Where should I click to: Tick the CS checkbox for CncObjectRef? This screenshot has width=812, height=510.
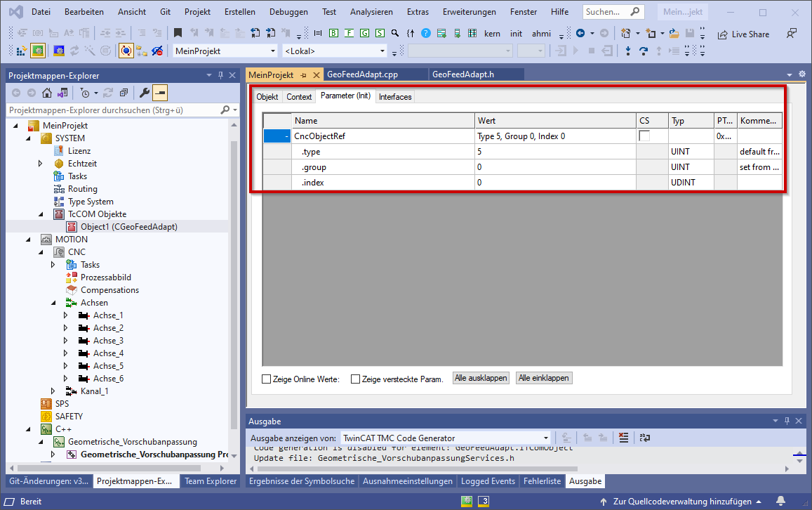click(644, 136)
